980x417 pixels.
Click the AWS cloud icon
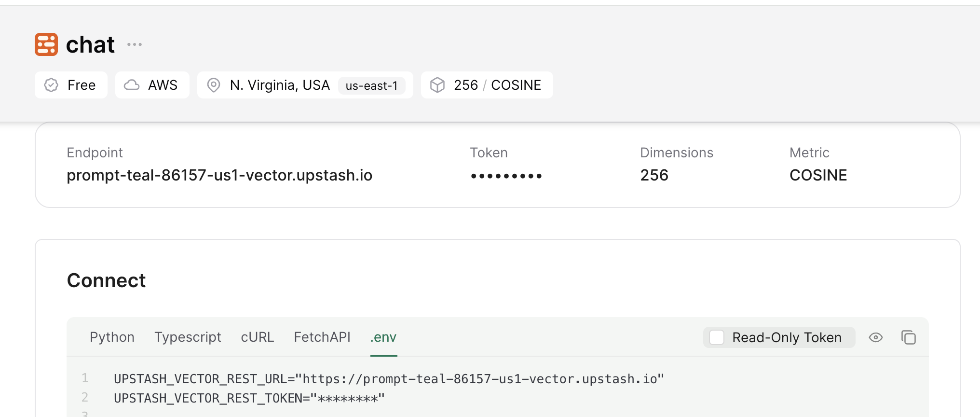[132, 85]
